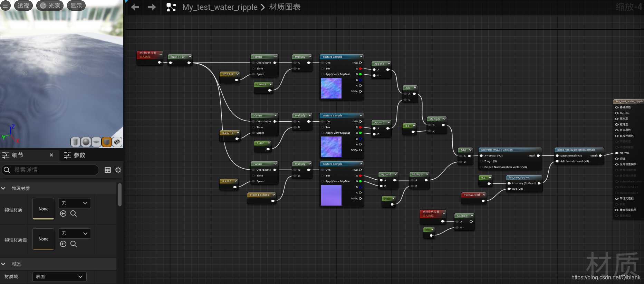Close the 细节 details tab
Viewport: 644px width, 284px height.
point(51,155)
